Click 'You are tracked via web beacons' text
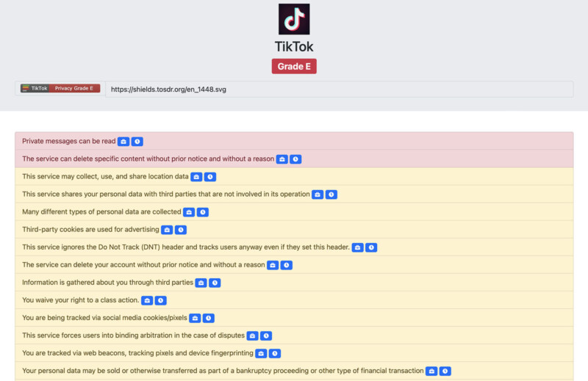Screen dimensions: 588x381 (137, 353)
